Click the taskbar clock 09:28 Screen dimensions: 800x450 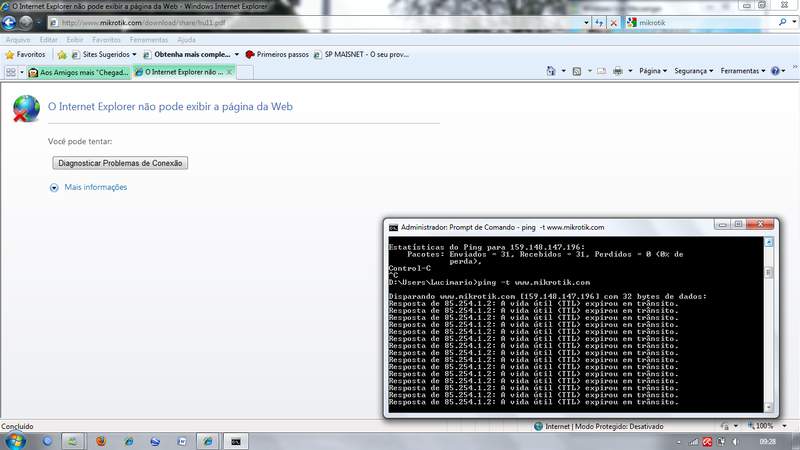click(767, 442)
